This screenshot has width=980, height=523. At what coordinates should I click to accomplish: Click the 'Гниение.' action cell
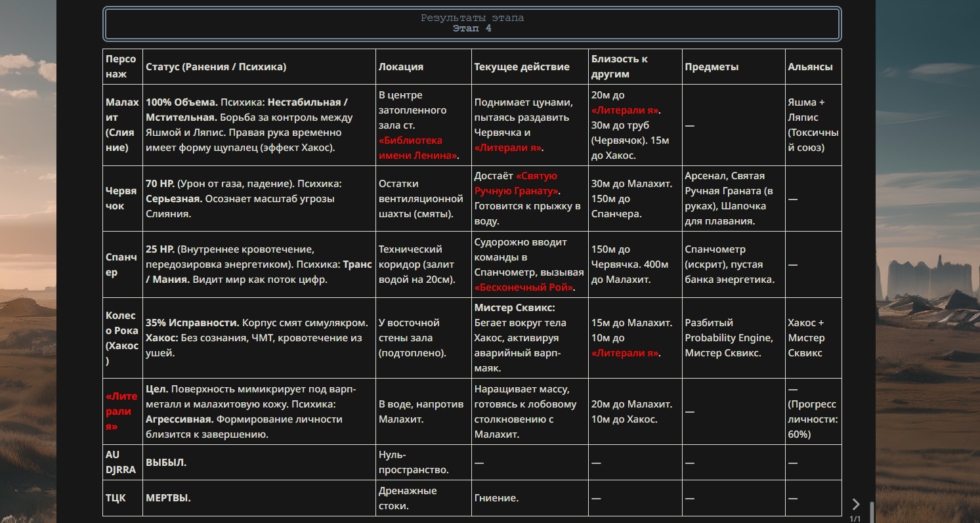pyautogui.click(x=530, y=498)
